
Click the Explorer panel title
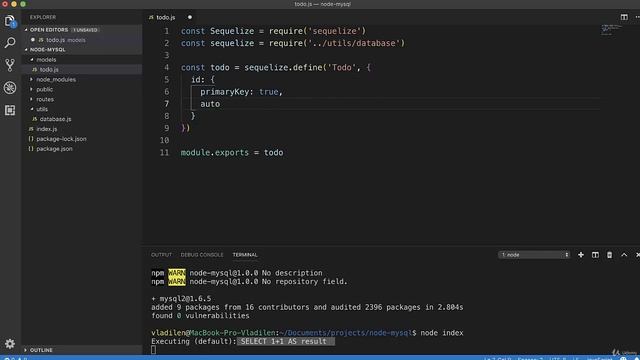pyautogui.click(x=43, y=17)
